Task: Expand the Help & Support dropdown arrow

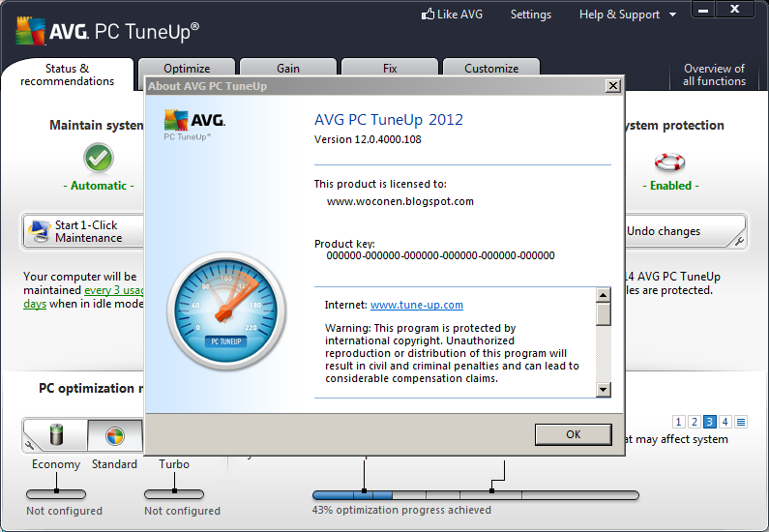Action: (673, 15)
